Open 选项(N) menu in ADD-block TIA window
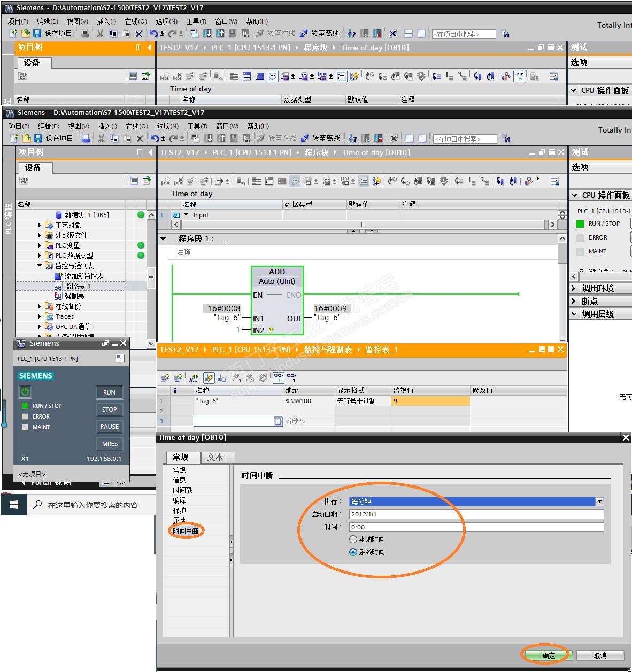The width and height of the screenshot is (632, 672). [167, 126]
